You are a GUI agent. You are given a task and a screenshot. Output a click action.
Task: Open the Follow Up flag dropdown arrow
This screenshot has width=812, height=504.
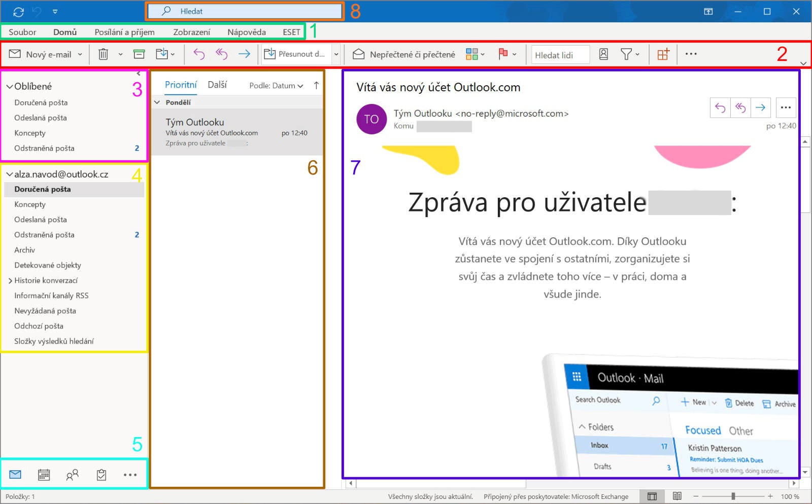(x=515, y=54)
